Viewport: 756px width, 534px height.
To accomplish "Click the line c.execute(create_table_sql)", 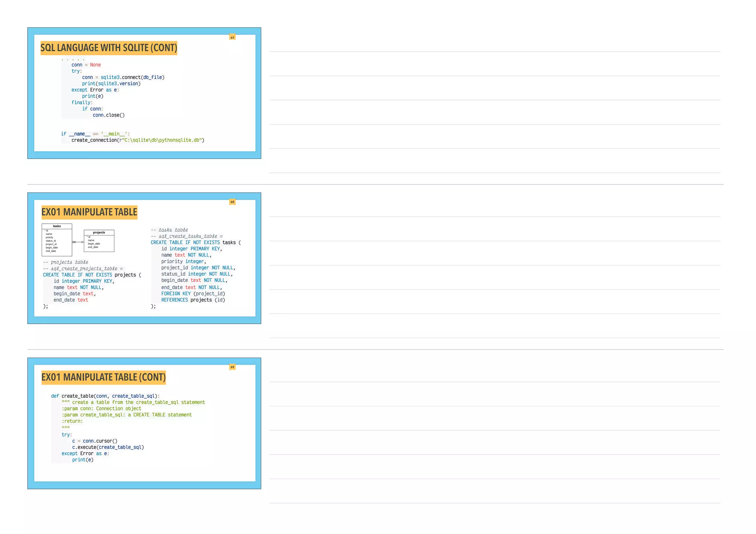I will coord(108,447).
